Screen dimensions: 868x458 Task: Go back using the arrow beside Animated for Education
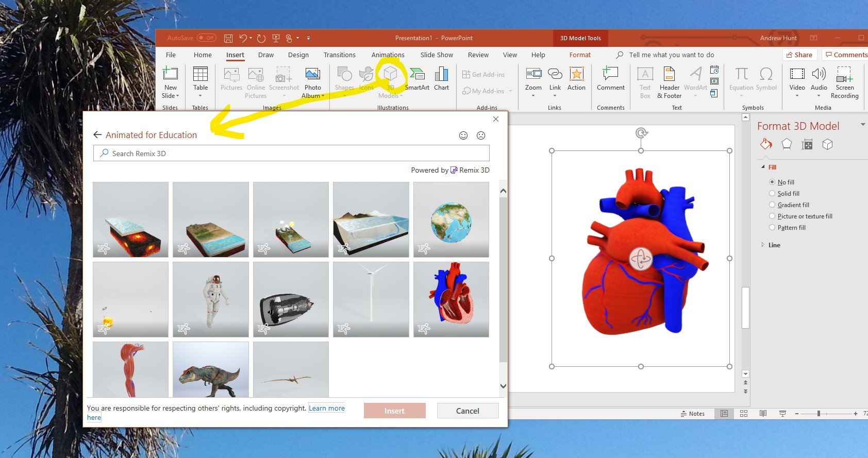(x=97, y=135)
